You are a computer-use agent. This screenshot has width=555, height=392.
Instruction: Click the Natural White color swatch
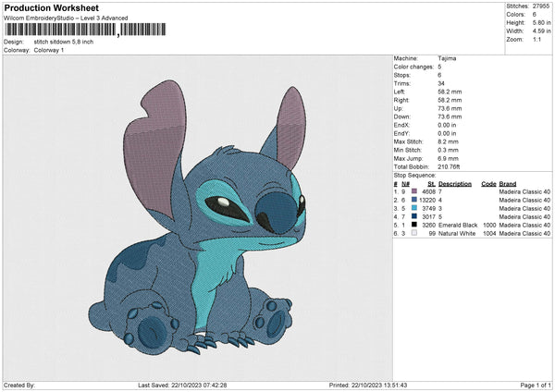coord(413,233)
